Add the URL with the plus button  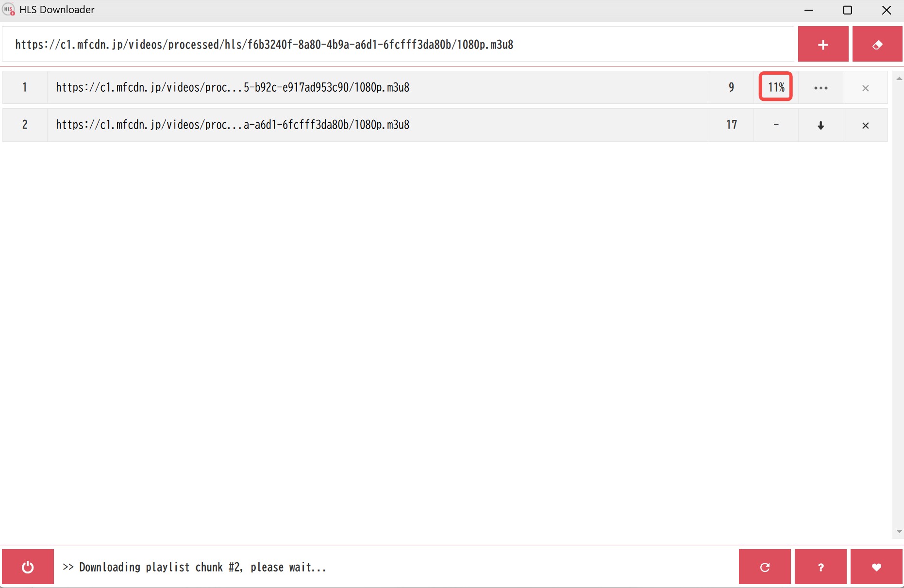tap(823, 45)
